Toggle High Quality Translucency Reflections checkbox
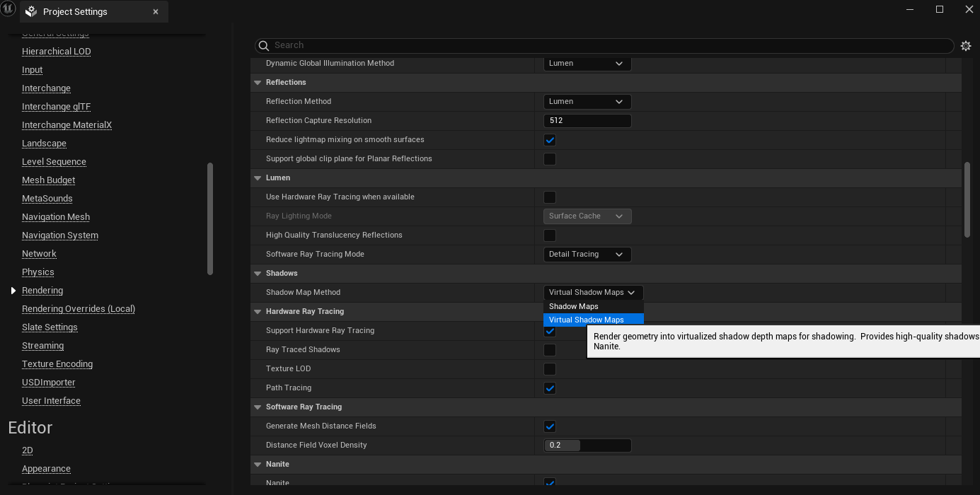Image resolution: width=980 pixels, height=495 pixels. point(550,235)
